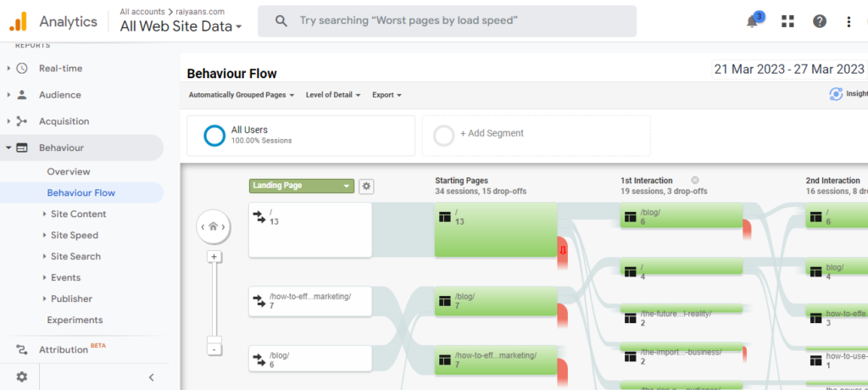This screenshot has width=868, height=390.
Task: Open the Landing Page dimension dropdown
Action: click(302, 186)
